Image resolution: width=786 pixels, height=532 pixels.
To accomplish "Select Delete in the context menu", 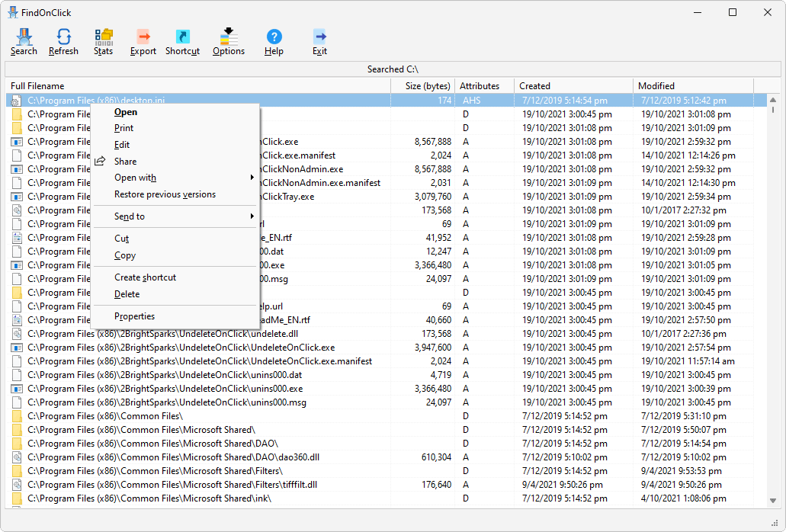I will [x=127, y=294].
